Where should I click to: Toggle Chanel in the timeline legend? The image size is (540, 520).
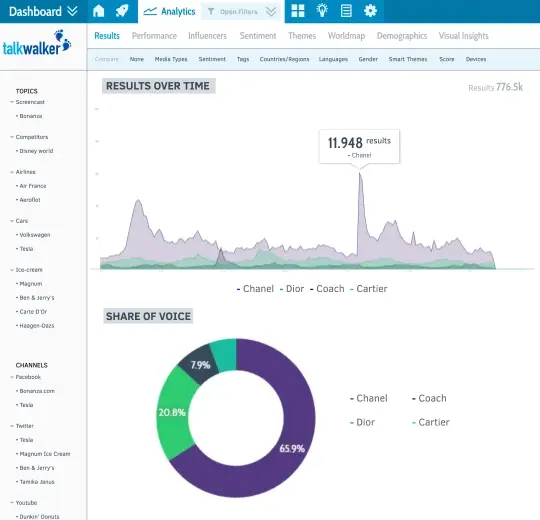[x=255, y=289]
